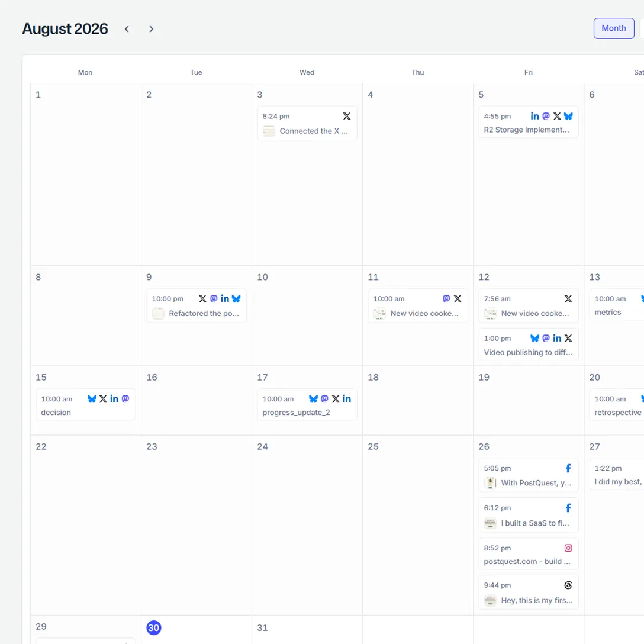
Task: Open thumbnail of 7:56 am video post
Action: 490,313
